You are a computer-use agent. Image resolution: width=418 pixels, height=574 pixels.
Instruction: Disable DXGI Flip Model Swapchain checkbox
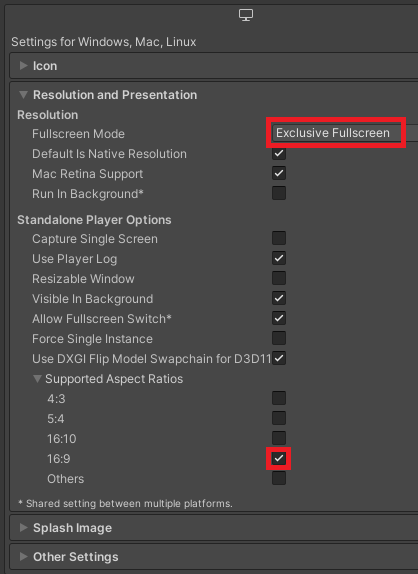[279, 358]
